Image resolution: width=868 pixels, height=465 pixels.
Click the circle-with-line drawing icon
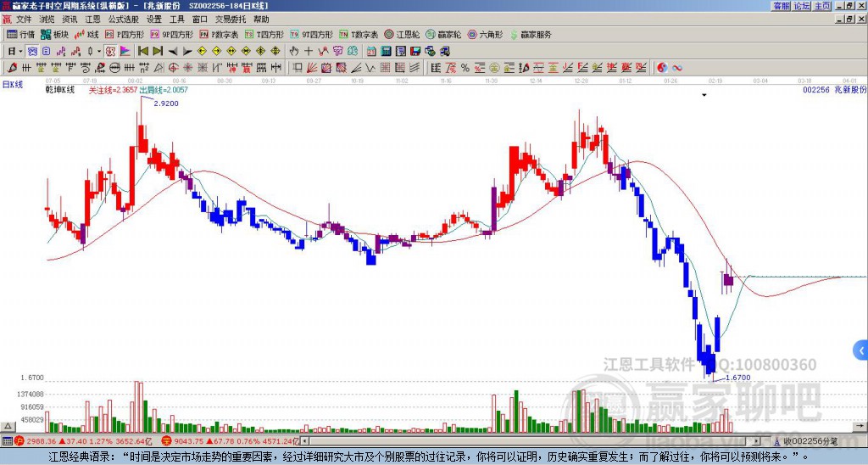114,68
